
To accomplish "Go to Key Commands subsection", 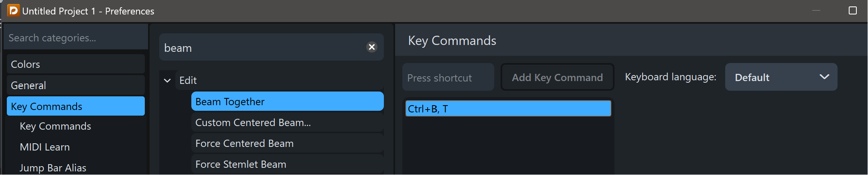I will point(55,126).
